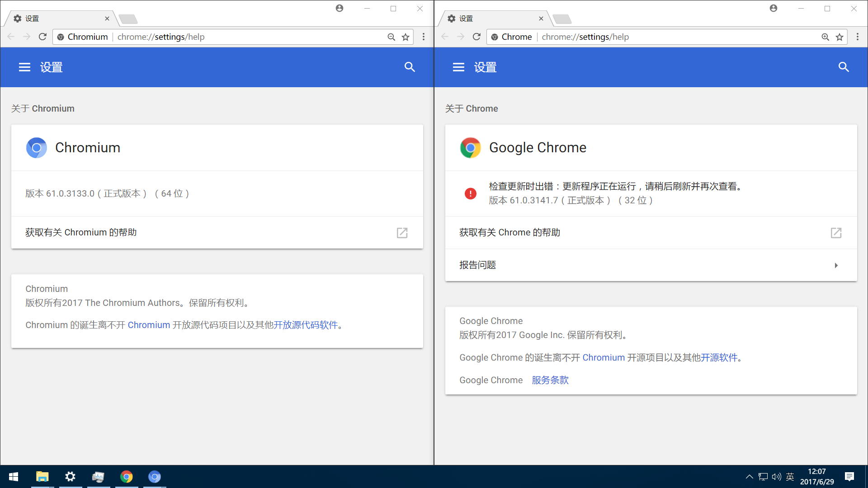
Task: Click the input method indicator in system tray
Action: pos(790,477)
